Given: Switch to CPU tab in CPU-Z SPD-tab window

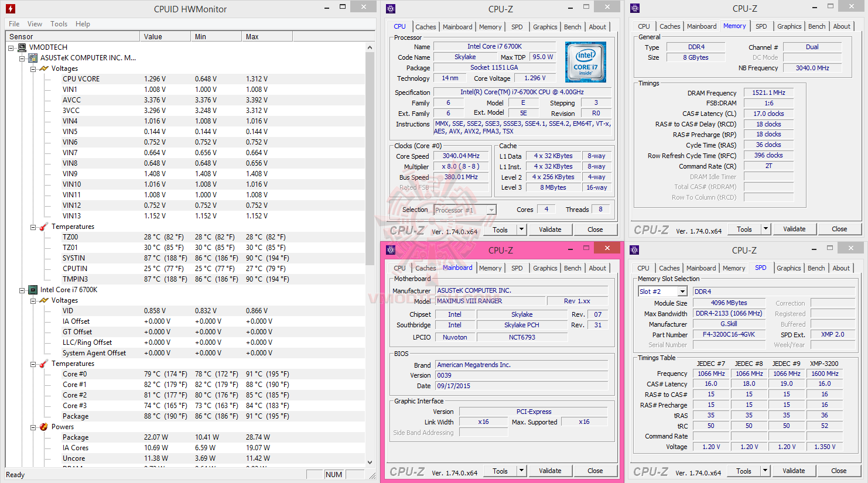Looking at the screenshot, I should pyautogui.click(x=643, y=268).
